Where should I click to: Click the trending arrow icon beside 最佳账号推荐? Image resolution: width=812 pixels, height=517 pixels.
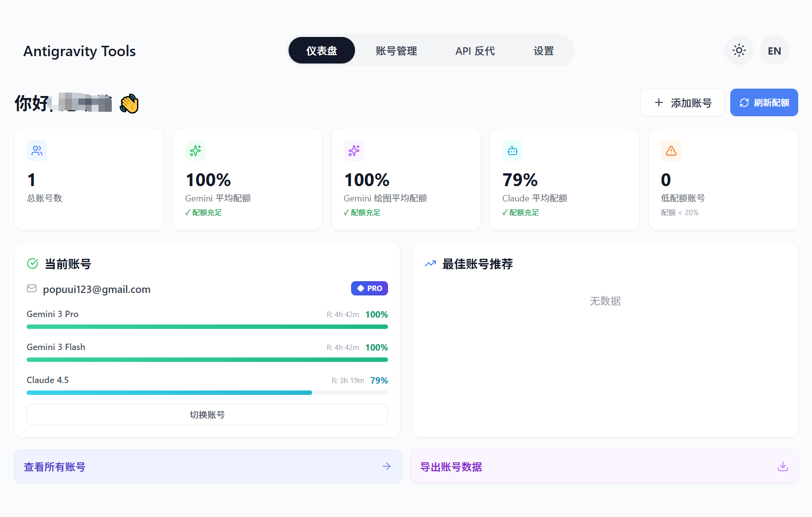coord(430,264)
